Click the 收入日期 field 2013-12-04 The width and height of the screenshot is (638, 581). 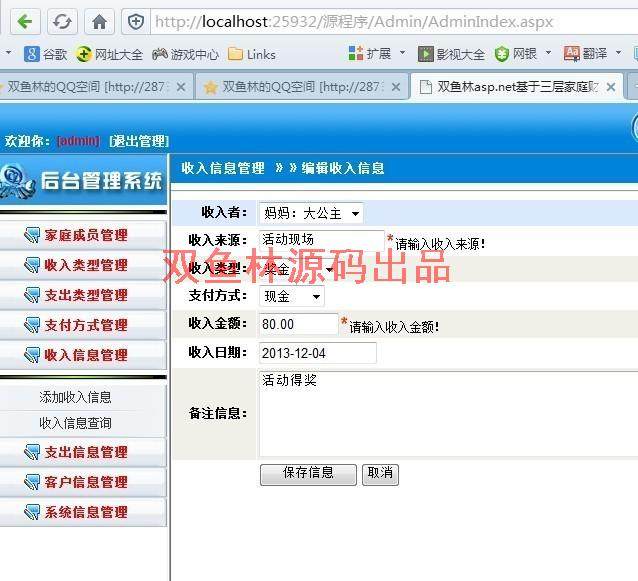pyautogui.click(x=317, y=353)
